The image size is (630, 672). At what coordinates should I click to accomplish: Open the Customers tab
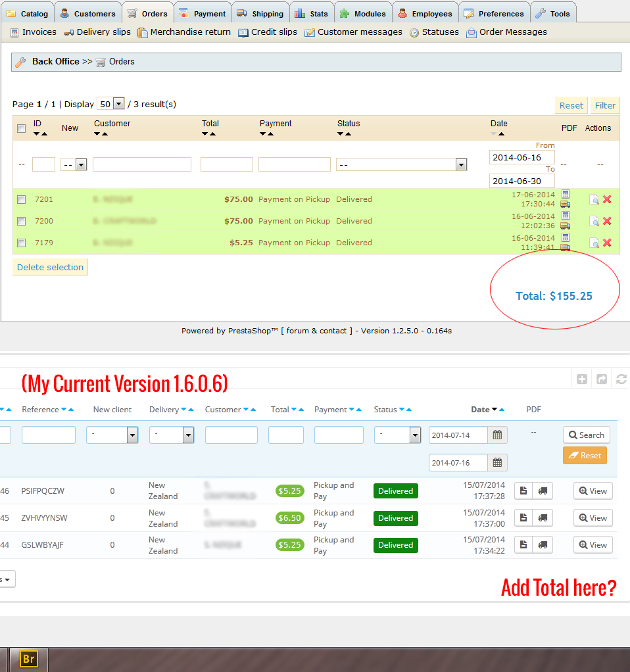click(x=88, y=13)
